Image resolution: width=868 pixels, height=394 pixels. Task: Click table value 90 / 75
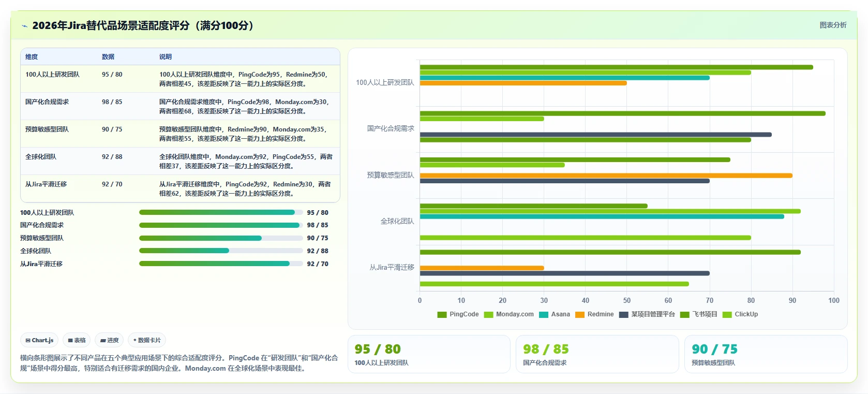click(112, 129)
